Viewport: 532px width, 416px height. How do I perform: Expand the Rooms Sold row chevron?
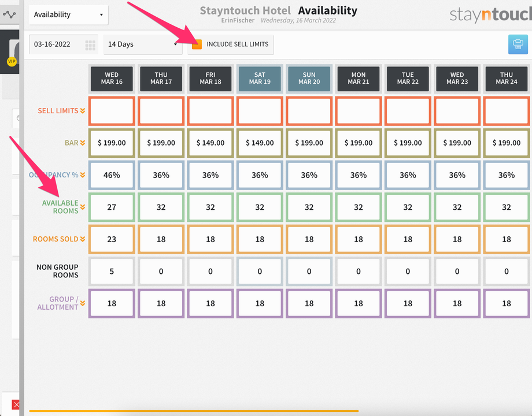click(x=83, y=239)
